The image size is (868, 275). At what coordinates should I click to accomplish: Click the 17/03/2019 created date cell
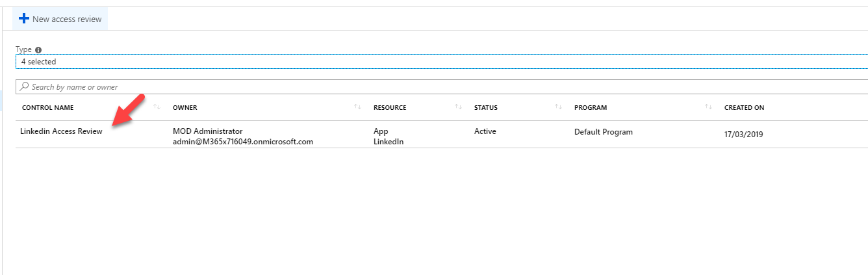point(744,135)
